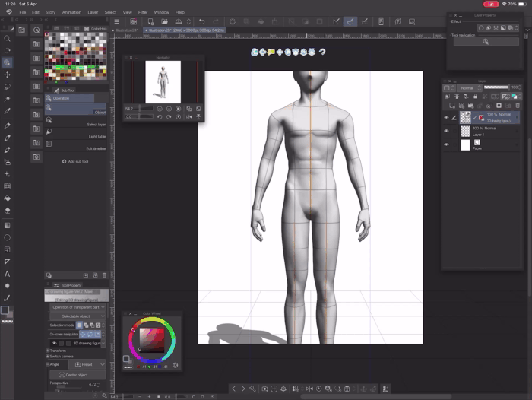Hide the 3D drawing figure layer
The width and height of the screenshot is (532, 400).
[446, 117]
